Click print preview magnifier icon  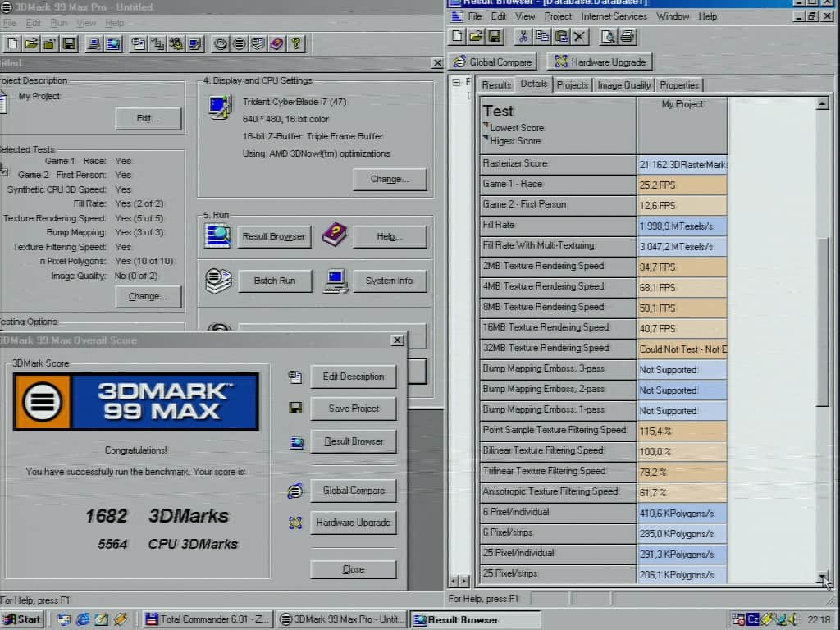click(x=608, y=36)
